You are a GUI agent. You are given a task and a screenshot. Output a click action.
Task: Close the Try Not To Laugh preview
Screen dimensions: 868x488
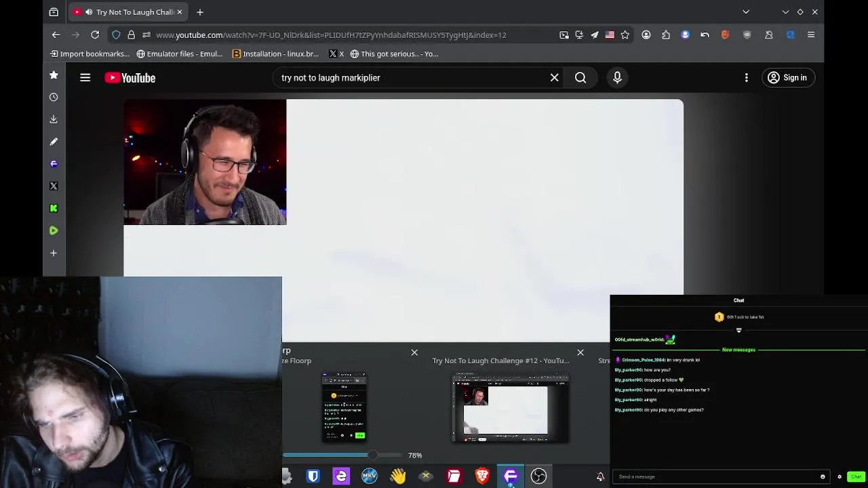tap(580, 352)
